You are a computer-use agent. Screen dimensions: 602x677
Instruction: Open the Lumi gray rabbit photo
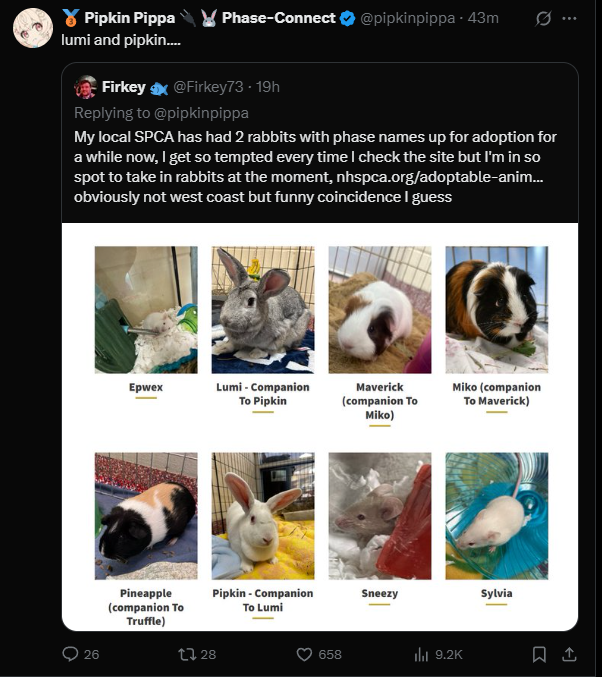263,310
